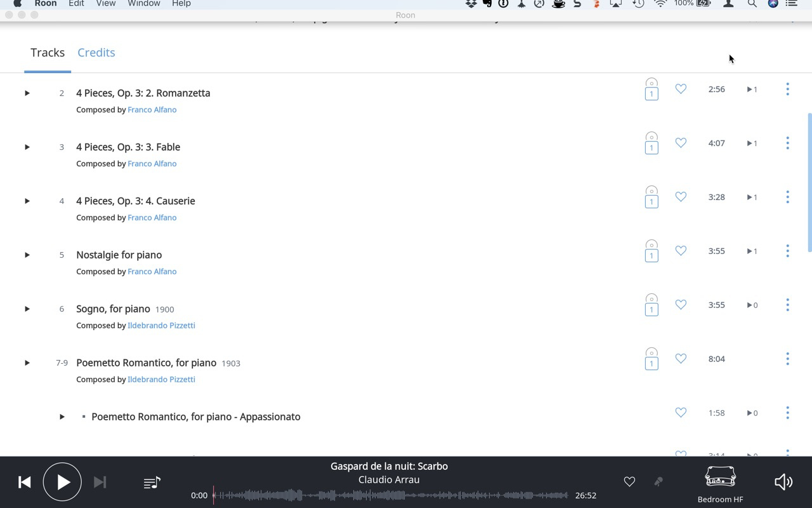Favorite the Causerie track with heart
This screenshot has height=508, width=812.
pyautogui.click(x=681, y=197)
